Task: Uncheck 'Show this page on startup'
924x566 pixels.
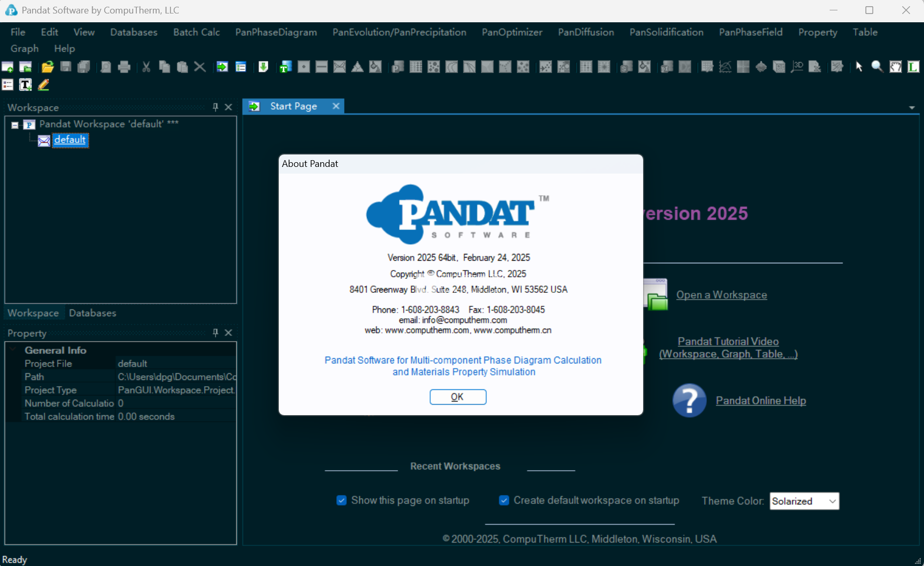Action: pos(342,500)
